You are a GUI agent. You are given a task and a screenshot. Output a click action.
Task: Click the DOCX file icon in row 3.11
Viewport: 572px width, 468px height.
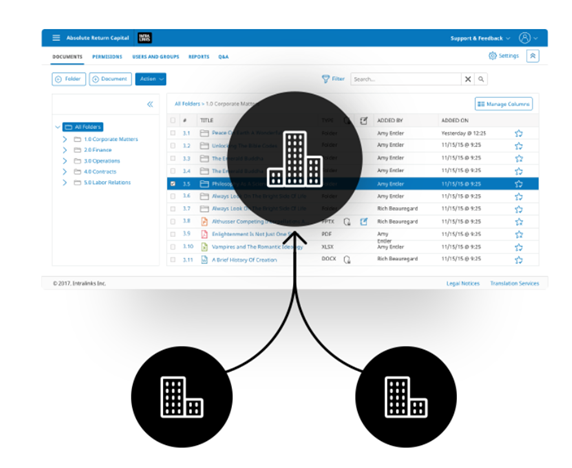coord(204,260)
